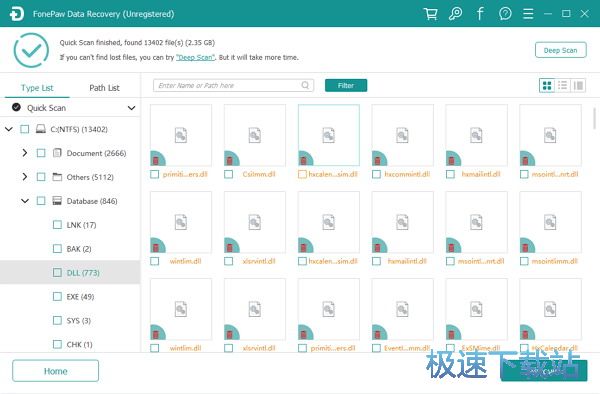Tick the DLL (773) checkbox

point(57,272)
